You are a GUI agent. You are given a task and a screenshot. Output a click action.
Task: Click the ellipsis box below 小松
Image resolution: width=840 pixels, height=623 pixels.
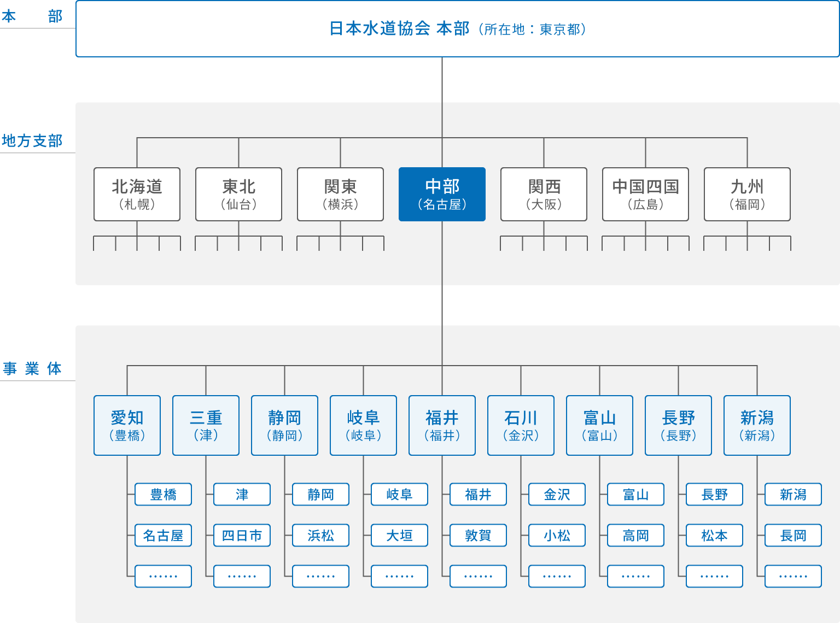(557, 577)
